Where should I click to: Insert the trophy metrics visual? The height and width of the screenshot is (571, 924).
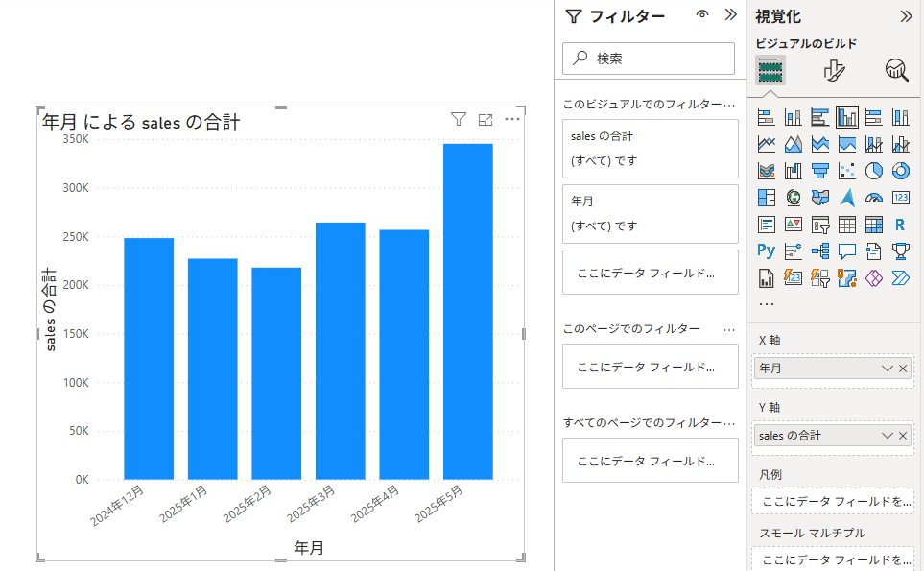900,251
